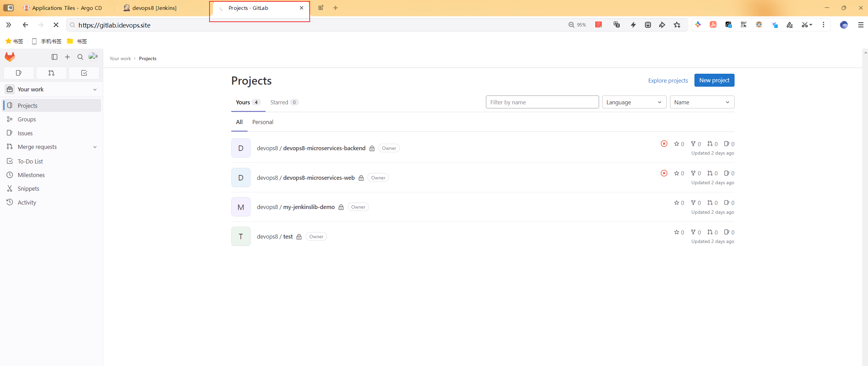Image resolution: width=868 pixels, height=366 pixels.
Task: Open To-Do List in the sidebar
Action: (x=52, y=161)
